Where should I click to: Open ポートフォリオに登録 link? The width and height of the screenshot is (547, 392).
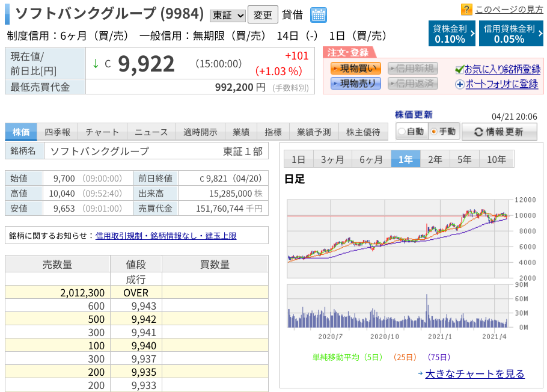(502, 84)
